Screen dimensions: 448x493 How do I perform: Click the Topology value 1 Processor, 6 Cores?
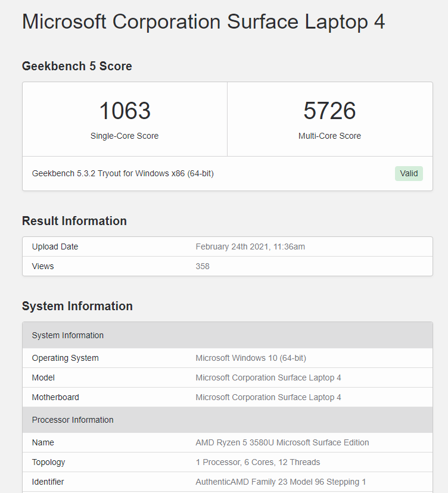coord(258,462)
